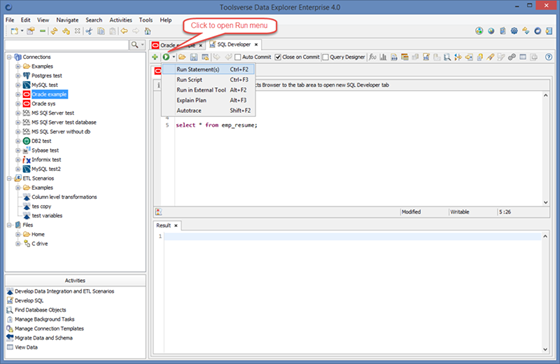Click the tree search input field
560x364 pixels.
[x=67, y=45]
